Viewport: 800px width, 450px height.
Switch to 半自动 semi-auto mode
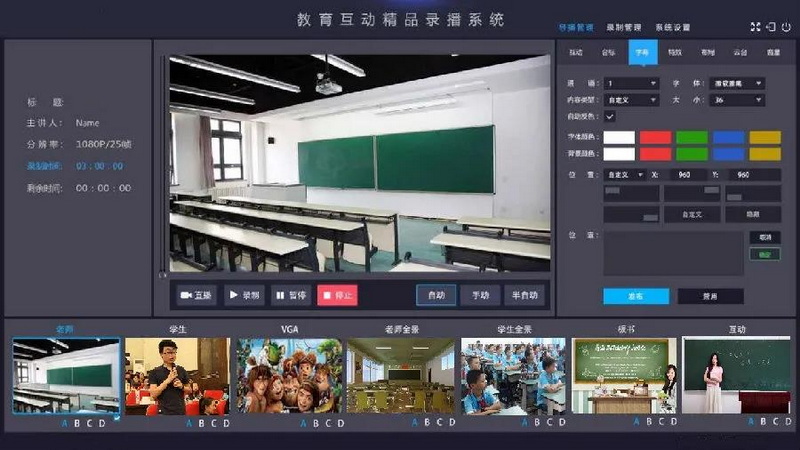point(525,295)
